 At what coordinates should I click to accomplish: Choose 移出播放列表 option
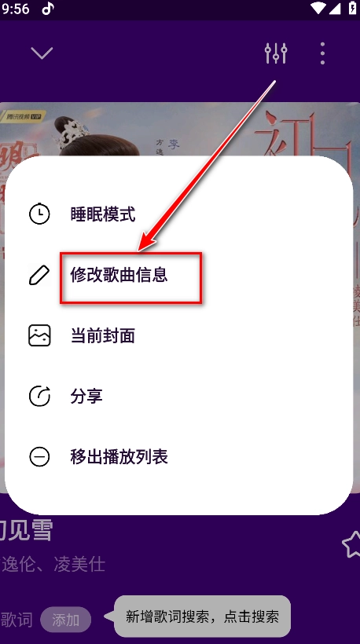coord(119,457)
